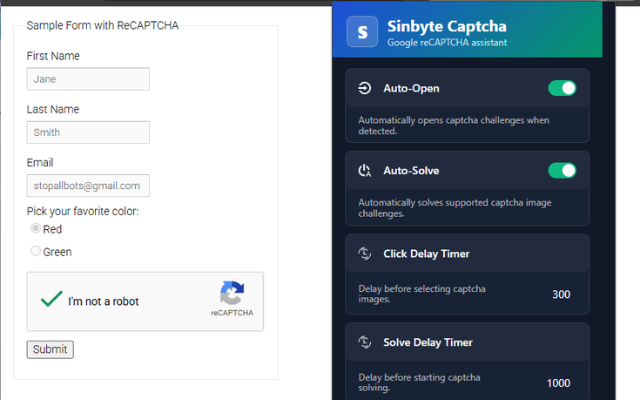Viewport: 640px width, 400px height.
Task: Click the 'Sinbyte Captcha' title
Action: (447, 26)
